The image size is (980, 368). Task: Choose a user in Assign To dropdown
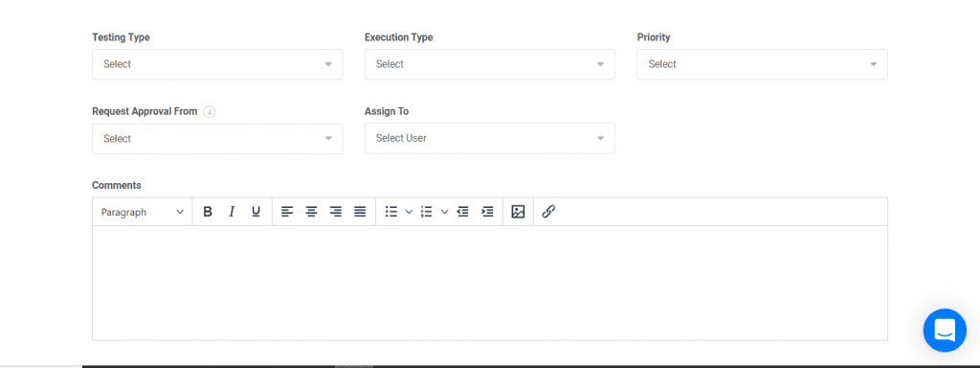click(x=490, y=138)
